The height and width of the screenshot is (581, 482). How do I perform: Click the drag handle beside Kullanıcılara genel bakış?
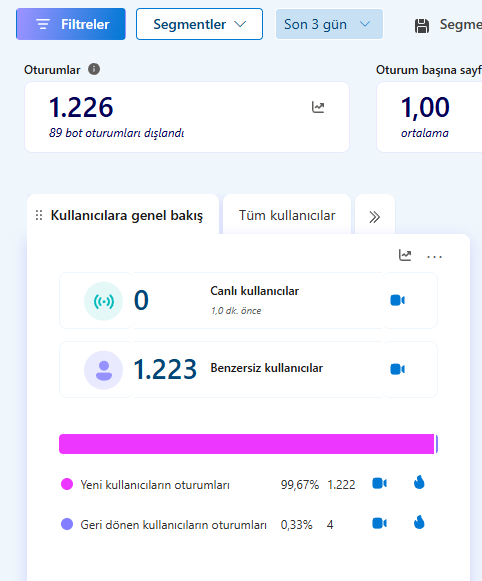tap(39, 215)
